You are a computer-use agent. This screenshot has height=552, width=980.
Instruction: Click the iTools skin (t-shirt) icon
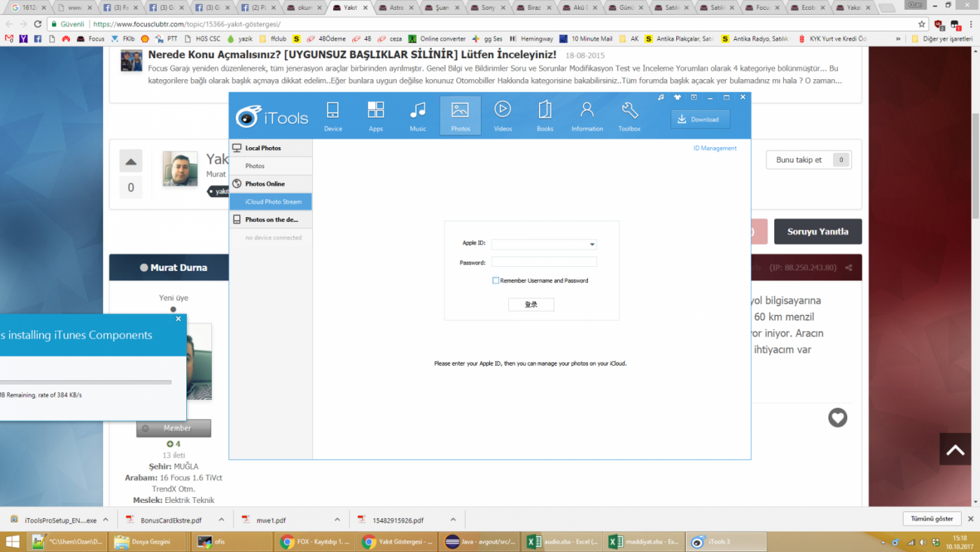pyautogui.click(x=677, y=97)
